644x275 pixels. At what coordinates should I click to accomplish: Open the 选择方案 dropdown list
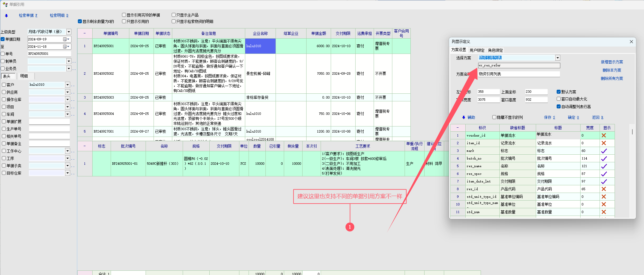click(x=558, y=58)
